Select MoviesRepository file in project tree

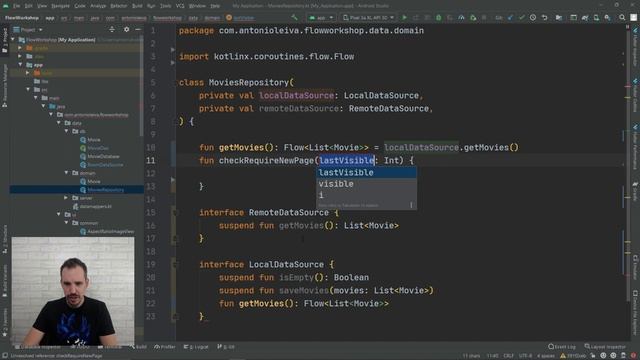(x=105, y=189)
